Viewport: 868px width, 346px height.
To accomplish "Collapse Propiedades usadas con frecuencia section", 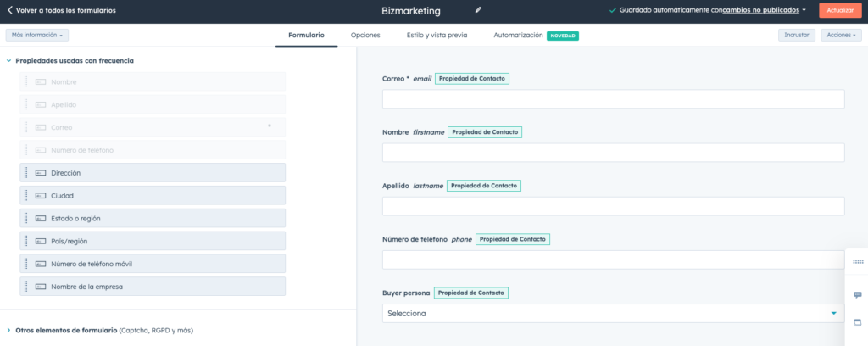I will [8, 61].
